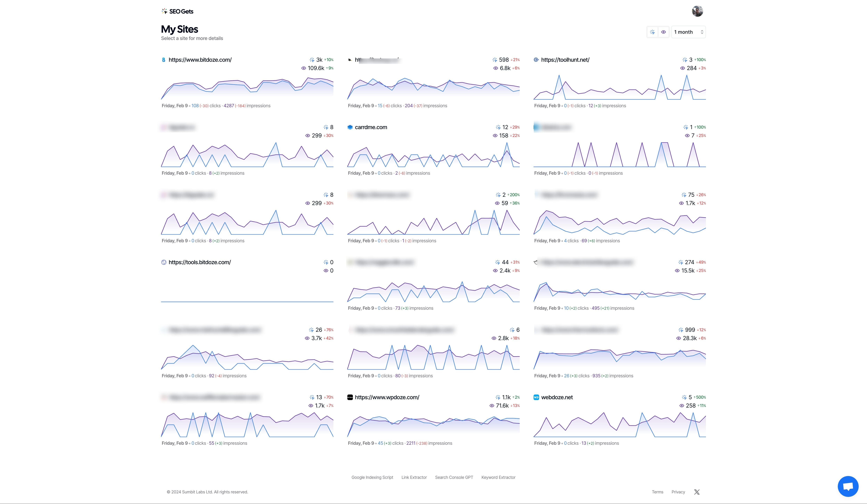
Task: View the Terms page
Action: pos(657,492)
